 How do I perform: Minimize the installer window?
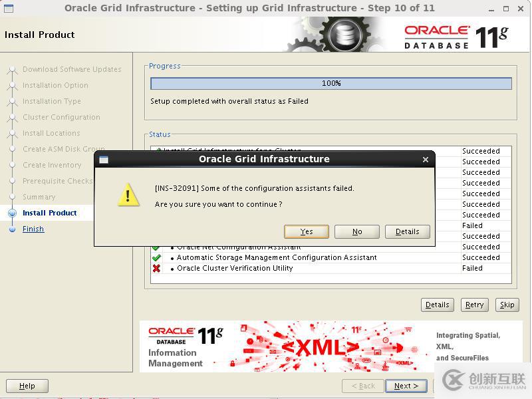(x=491, y=9)
